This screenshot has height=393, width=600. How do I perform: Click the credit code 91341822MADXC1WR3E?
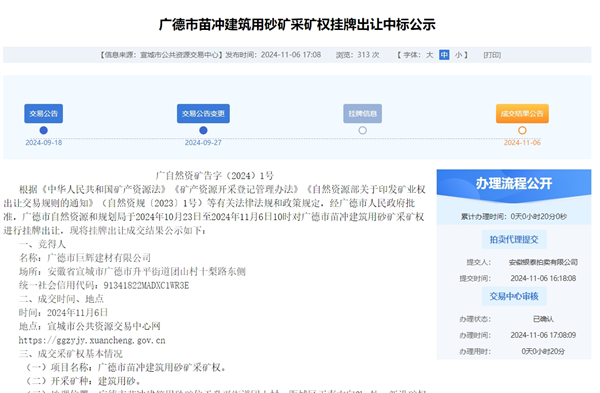146,285
